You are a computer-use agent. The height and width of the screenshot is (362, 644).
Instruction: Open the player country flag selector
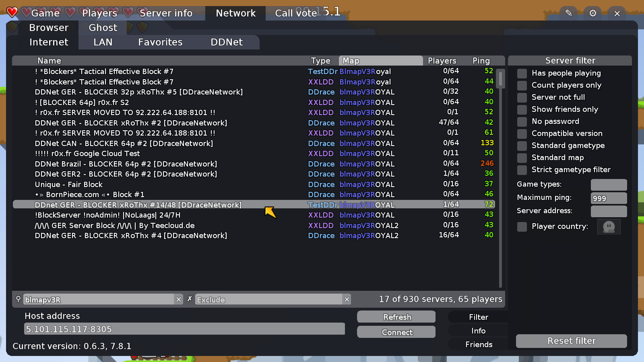coord(609,227)
